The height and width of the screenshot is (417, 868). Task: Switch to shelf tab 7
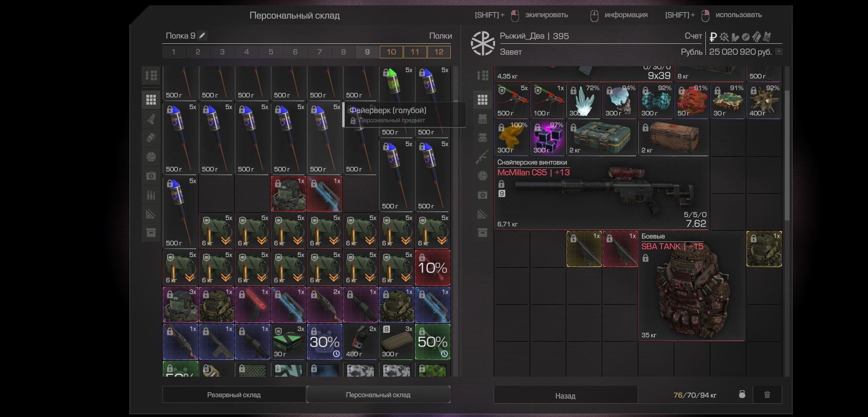tap(319, 52)
